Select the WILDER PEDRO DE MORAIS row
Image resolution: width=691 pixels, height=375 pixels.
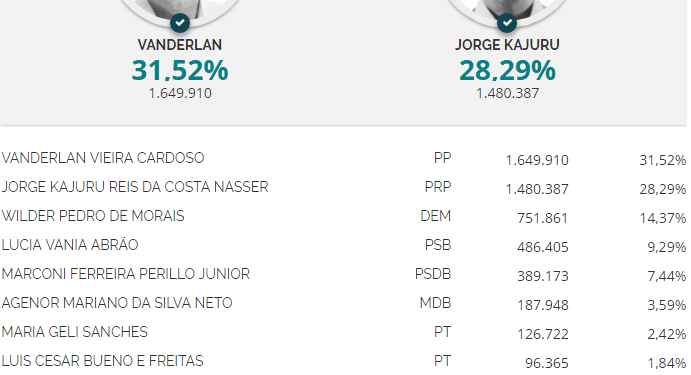coord(344,216)
